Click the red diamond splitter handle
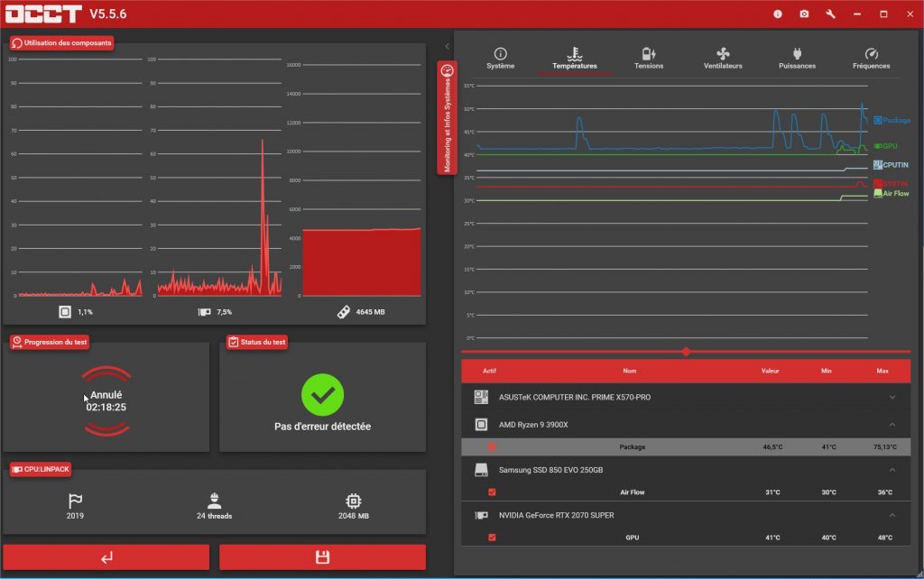Viewport: 924px width, 579px height. pos(686,352)
